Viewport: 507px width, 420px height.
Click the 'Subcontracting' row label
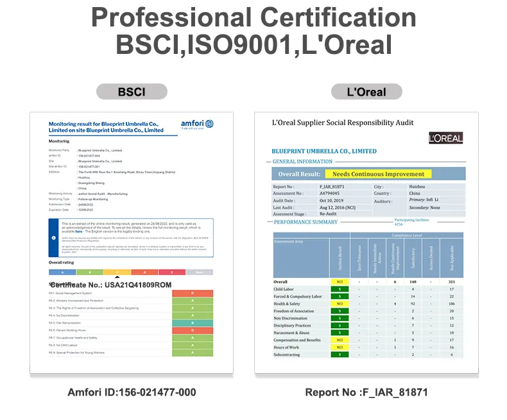click(286, 354)
